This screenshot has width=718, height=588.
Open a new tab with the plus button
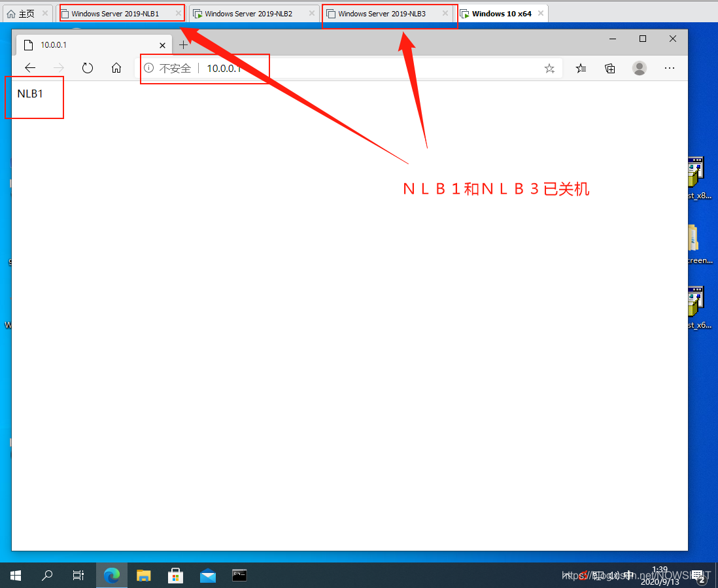point(184,44)
